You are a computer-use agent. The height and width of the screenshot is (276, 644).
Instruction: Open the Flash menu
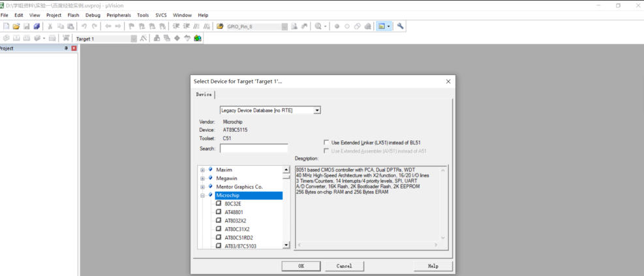(x=73, y=15)
